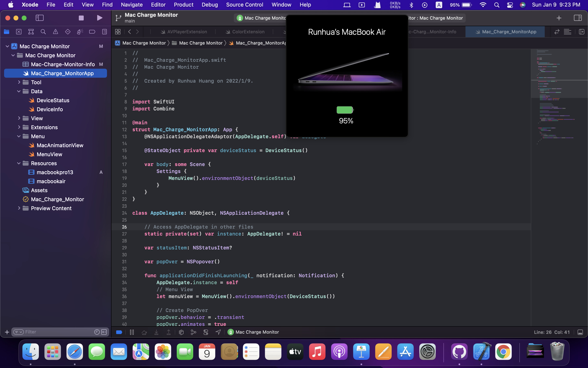
Task: Open the Project navigator folder icon
Action: point(7,32)
